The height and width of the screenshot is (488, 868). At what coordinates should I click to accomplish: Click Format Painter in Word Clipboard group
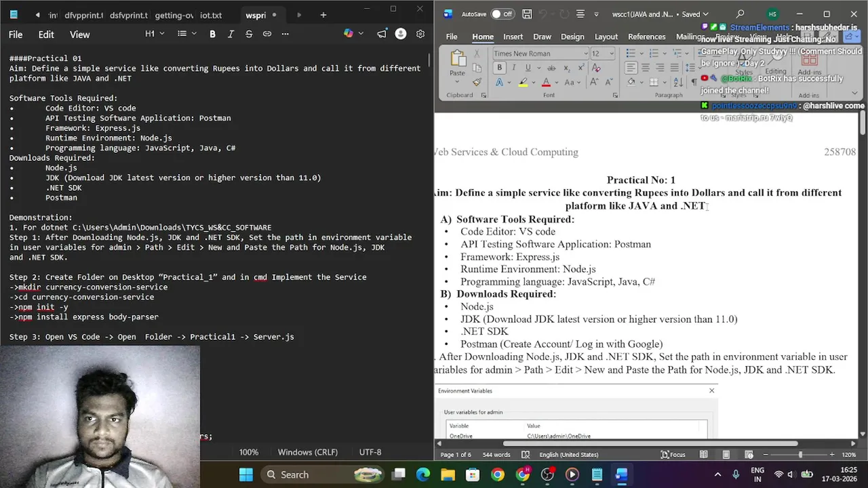click(x=477, y=83)
